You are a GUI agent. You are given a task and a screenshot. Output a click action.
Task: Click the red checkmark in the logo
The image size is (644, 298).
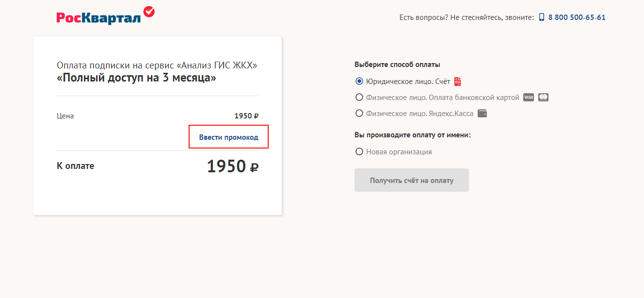click(x=149, y=12)
